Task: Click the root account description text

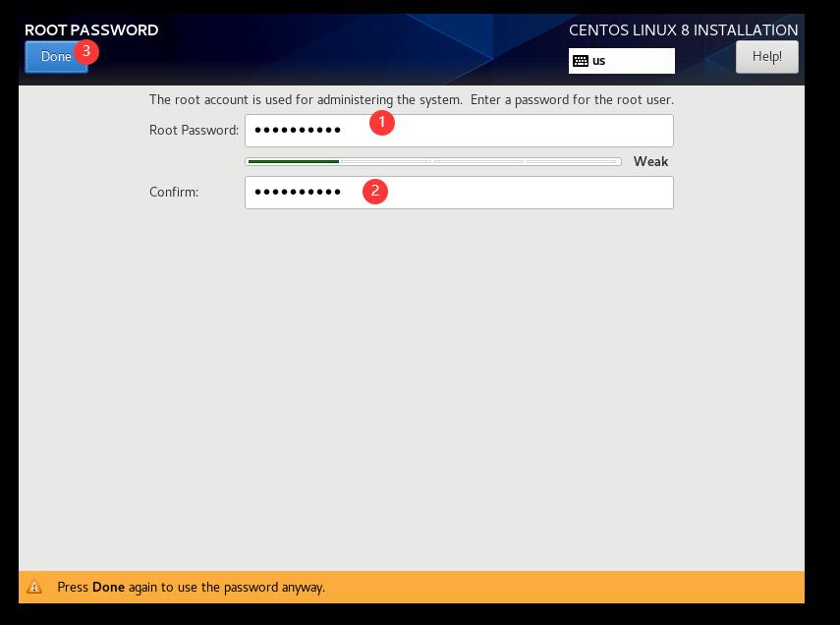Action: 411,99
